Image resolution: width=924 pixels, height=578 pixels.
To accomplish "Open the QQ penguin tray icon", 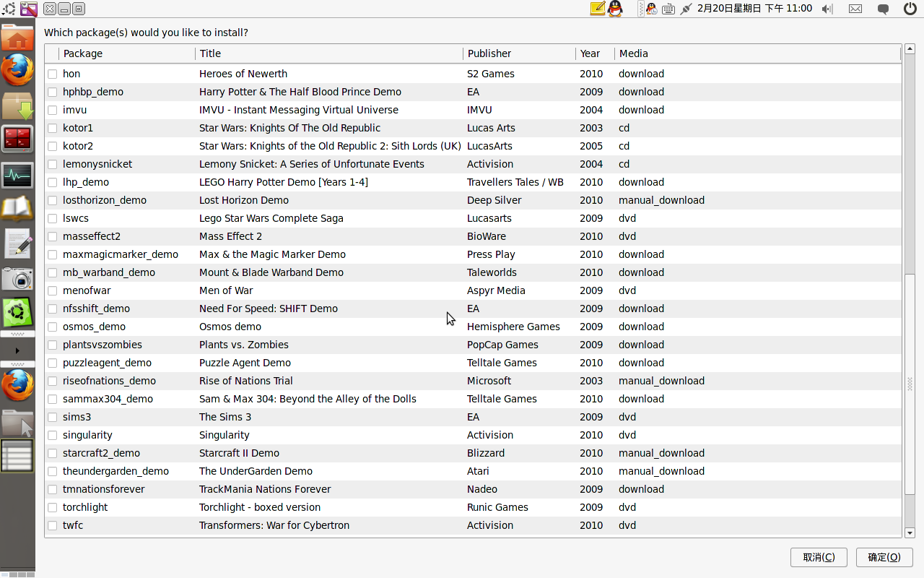I will (x=615, y=9).
